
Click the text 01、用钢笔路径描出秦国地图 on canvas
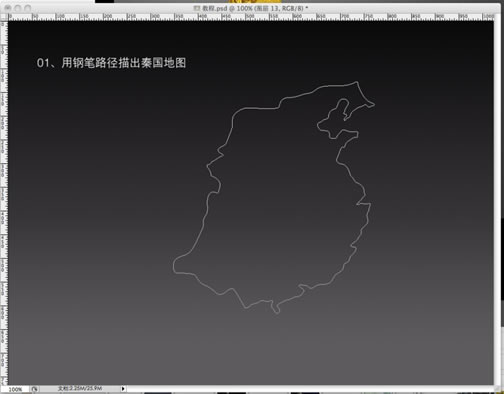point(111,63)
